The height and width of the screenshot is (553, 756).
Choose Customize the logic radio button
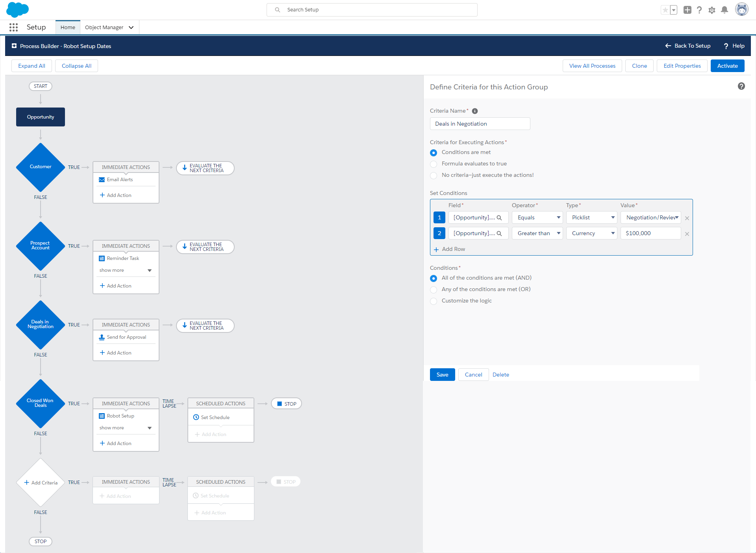[x=434, y=301]
